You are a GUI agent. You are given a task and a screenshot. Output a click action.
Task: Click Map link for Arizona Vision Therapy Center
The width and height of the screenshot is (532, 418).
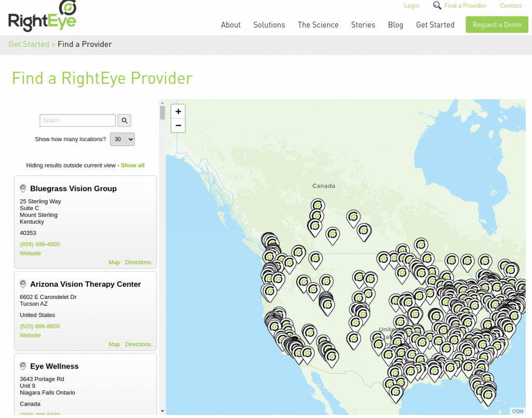point(114,344)
